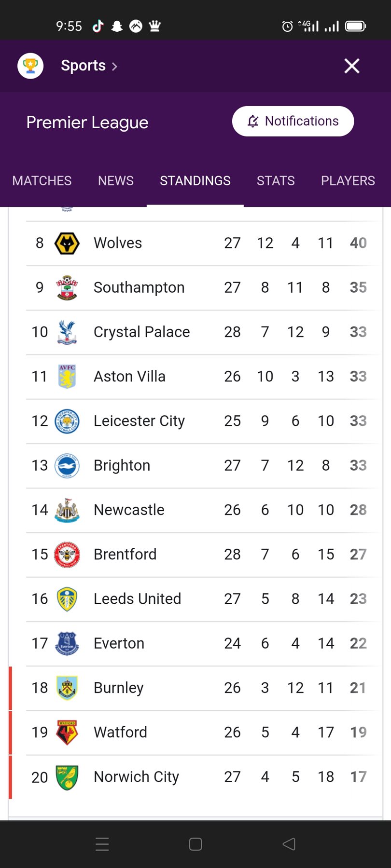The width and height of the screenshot is (391, 868).
Task: Tap the Brentford bee crest
Action: pyautogui.click(x=67, y=555)
